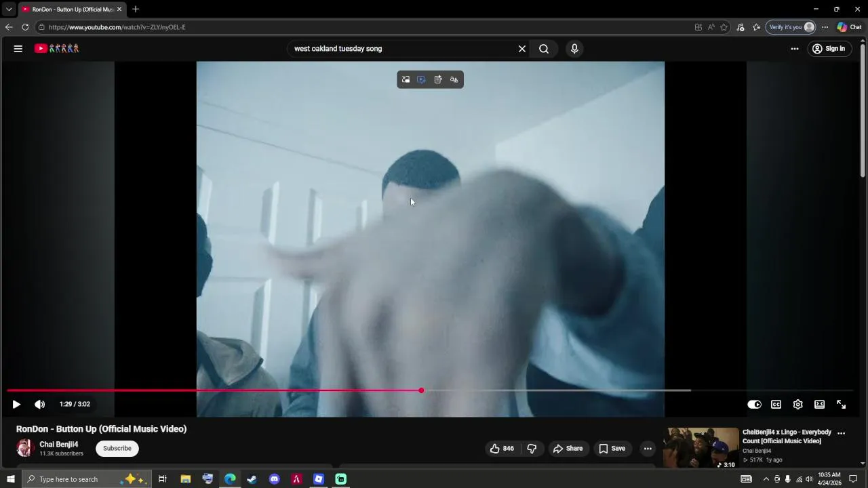The height and width of the screenshot is (488, 868).
Task: Open Everybody Count video title
Action: [x=787, y=436]
